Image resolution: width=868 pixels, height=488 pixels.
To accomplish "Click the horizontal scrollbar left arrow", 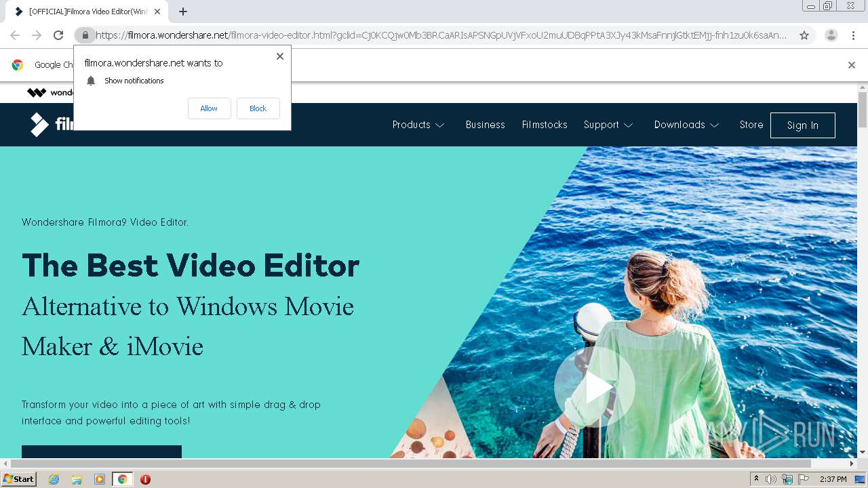I will [x=5, y=464].
